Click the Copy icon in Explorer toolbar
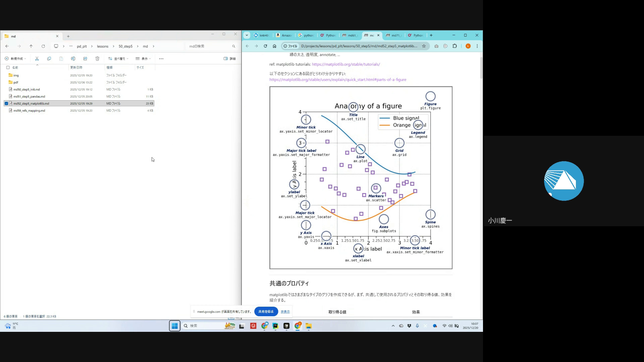This screenshot has height=362, width=644. pos(49,59)
